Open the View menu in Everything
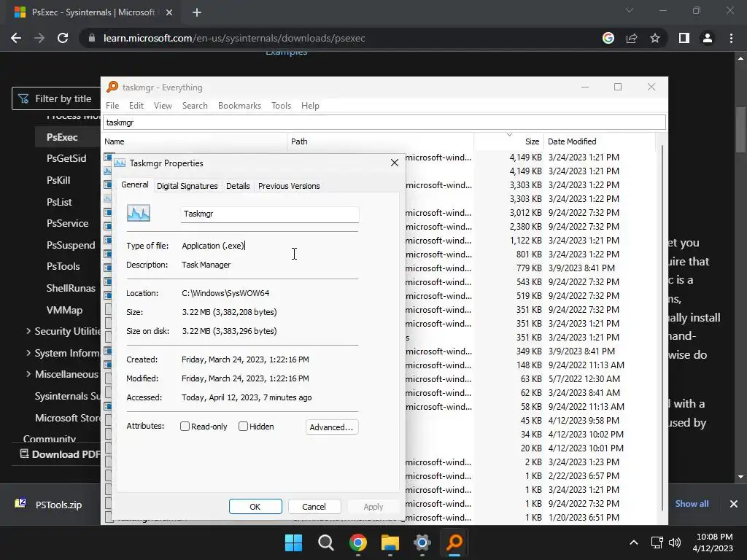The image size is (747, 560). pos(163,106)
